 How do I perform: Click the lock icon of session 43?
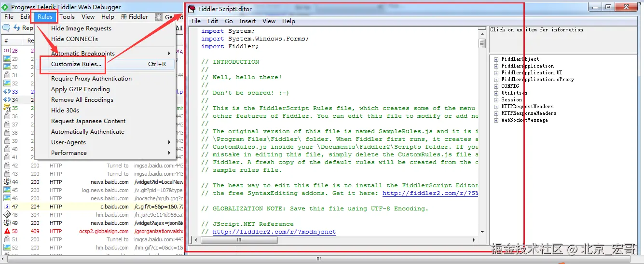[7, 174]
